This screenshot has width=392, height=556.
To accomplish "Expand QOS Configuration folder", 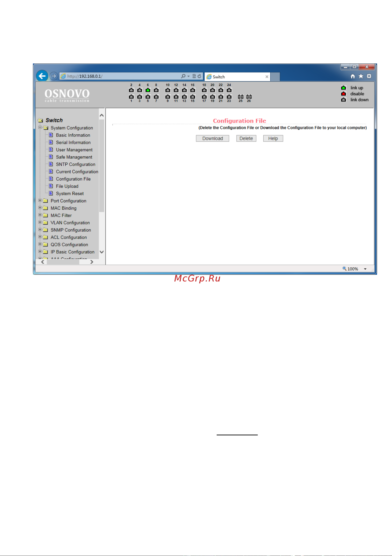I will (x=40, y=244).
